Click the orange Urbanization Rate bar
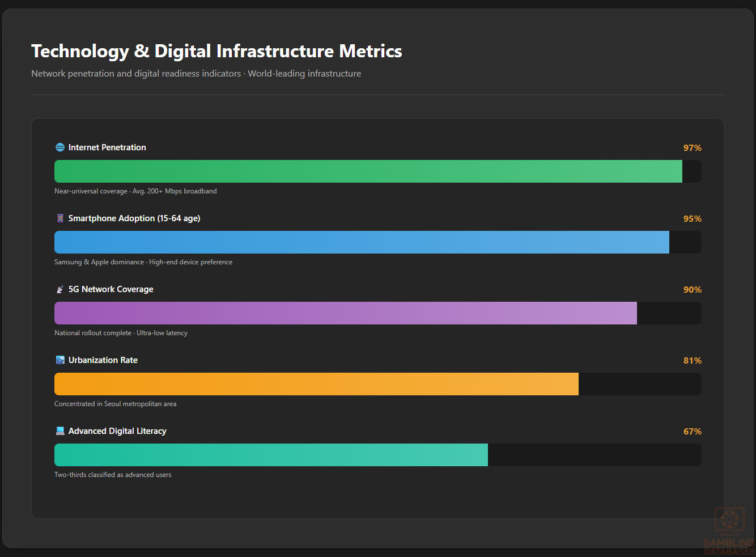Screen dimensions: 756x557 (316, 384)
